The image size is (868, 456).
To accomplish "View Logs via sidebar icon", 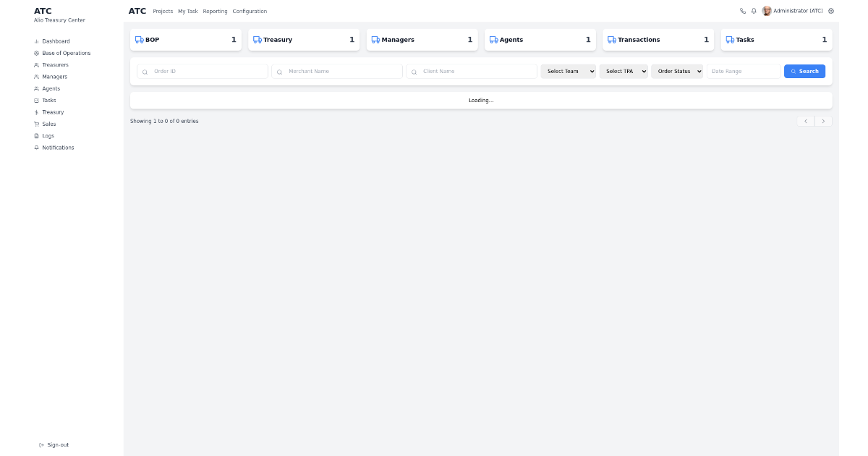I will [x=37, y=135].
